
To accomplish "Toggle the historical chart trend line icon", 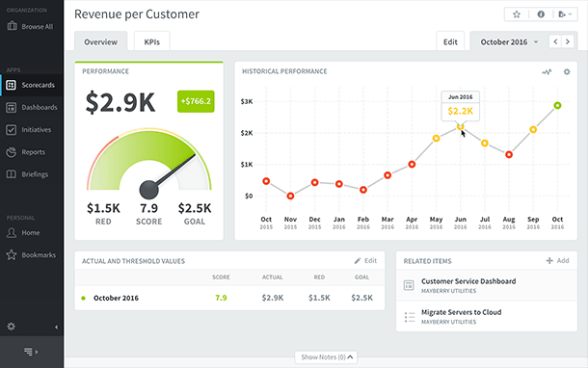I will click(x=547, y=71).
